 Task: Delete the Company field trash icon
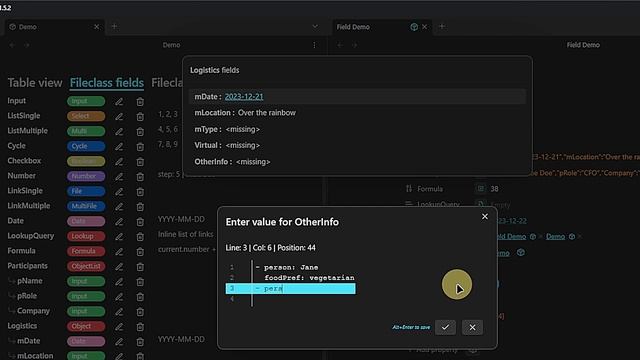point(140,312)
